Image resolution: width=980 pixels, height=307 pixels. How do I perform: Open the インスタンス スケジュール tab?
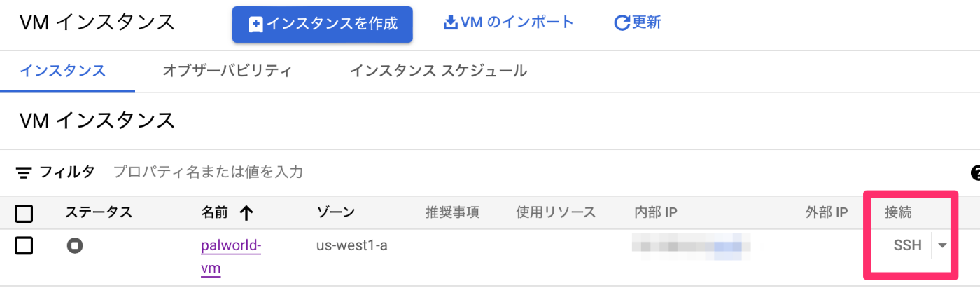tap(438, 71)
